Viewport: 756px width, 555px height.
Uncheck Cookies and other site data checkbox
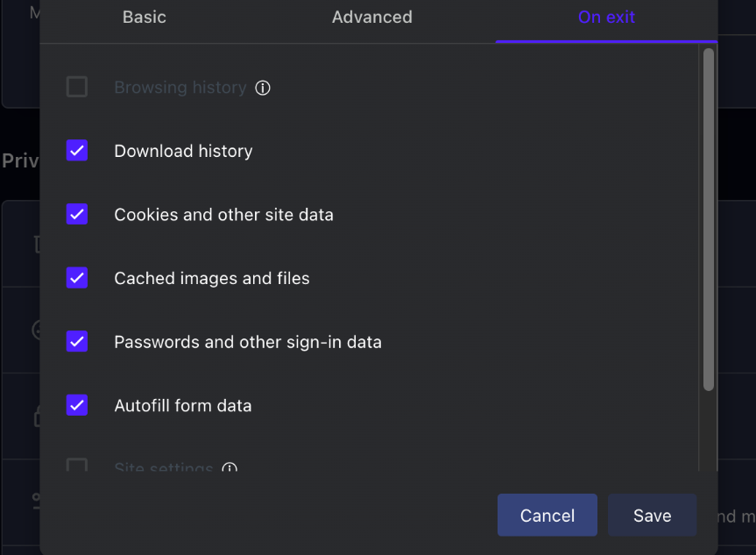77,214
